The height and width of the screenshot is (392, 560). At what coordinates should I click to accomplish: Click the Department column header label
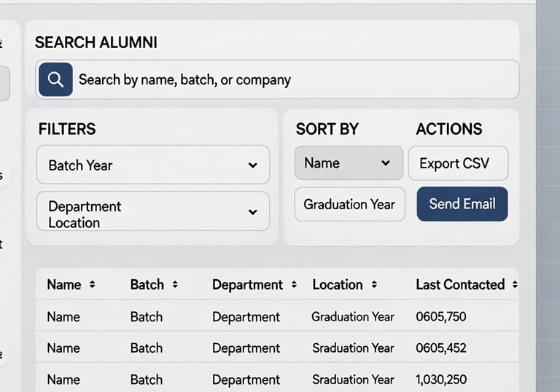click(x=247, y=285)
